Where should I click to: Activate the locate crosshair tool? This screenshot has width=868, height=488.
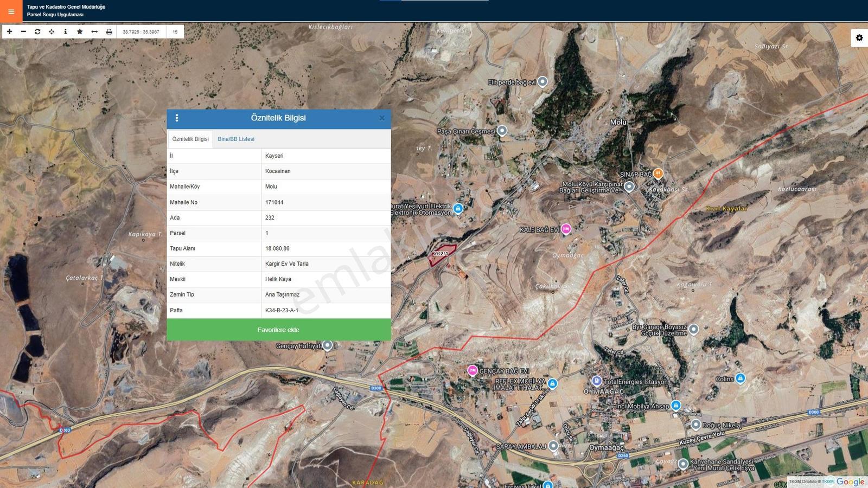click(52, 31)
